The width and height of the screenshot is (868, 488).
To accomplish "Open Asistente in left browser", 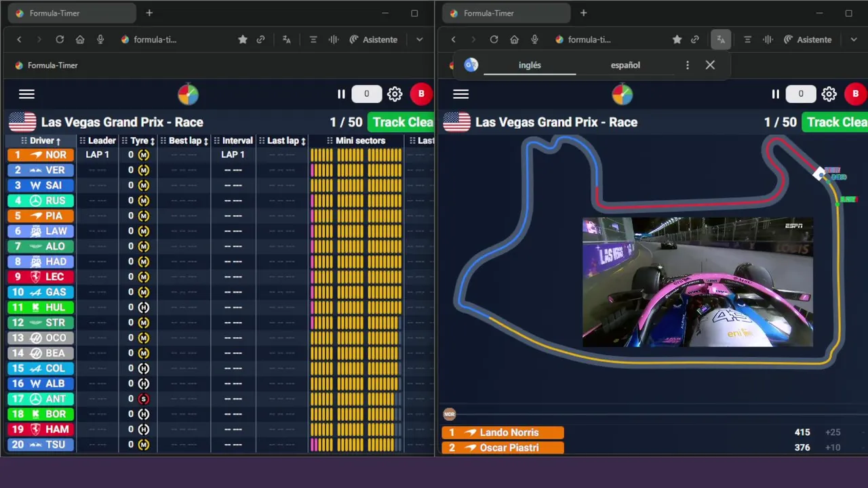I will (373, 39).
